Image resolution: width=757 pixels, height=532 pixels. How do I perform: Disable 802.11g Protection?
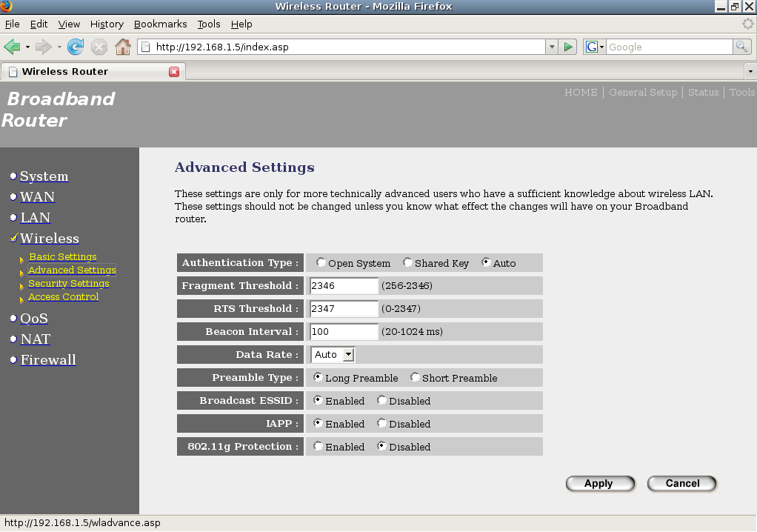click(381, 446)
